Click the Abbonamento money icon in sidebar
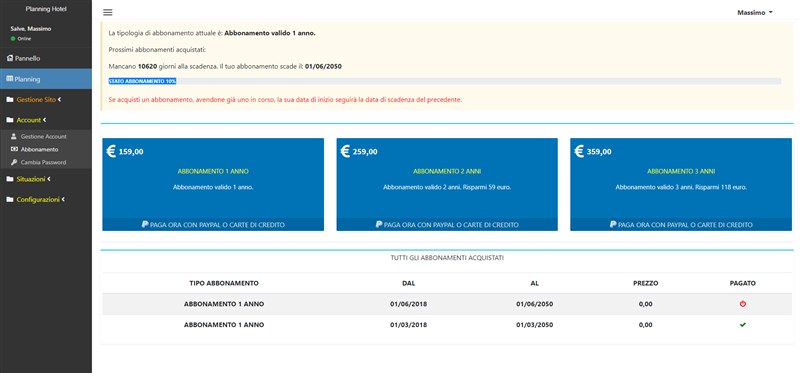Screen dimensions: 800x373 tap(14, 150)
